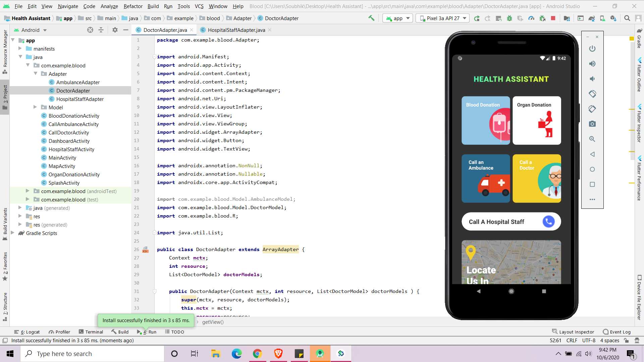Click the Make Project hammer icon

371,18
